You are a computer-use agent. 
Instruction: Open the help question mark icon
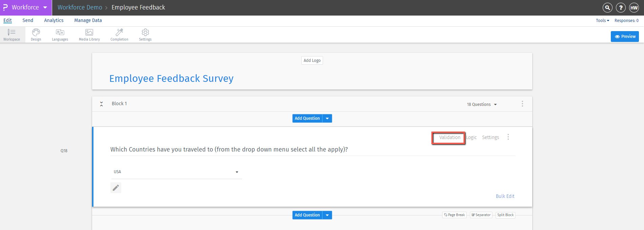621,7
